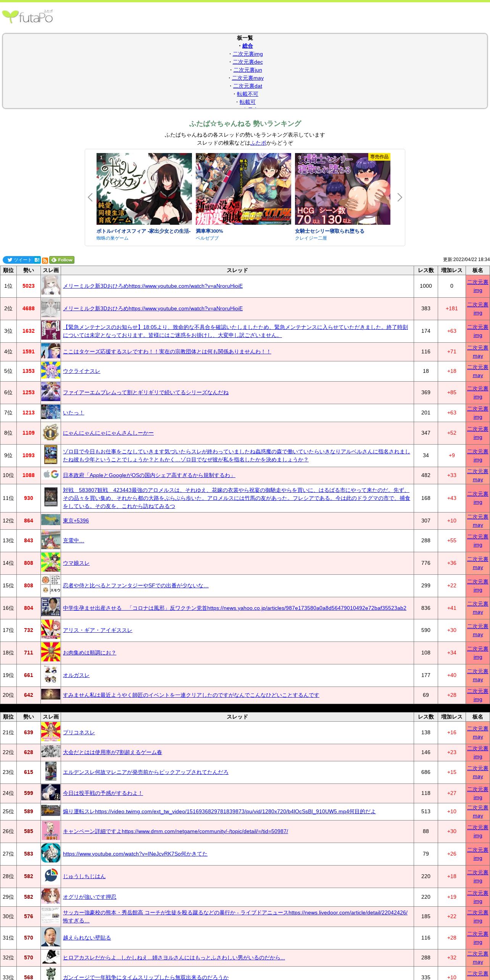Click rank 8 thread badge thumbnail
Image resolution: width=490 pixels, height=980 pixels.
point(51,433)
